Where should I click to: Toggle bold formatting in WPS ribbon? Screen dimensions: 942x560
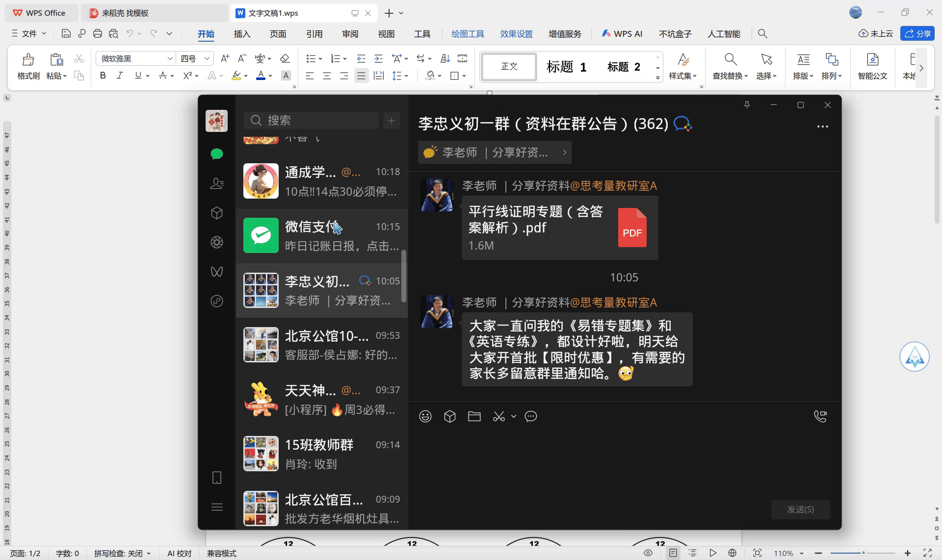tap(103, 76)
